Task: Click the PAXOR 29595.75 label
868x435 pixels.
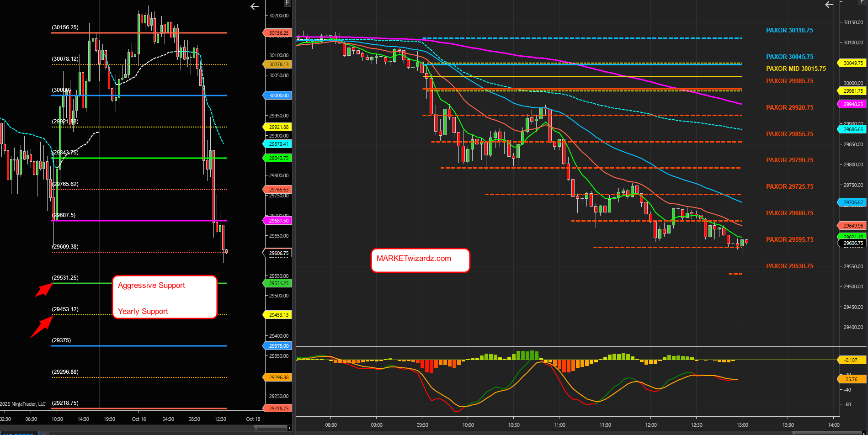Action: coord(789,240)
